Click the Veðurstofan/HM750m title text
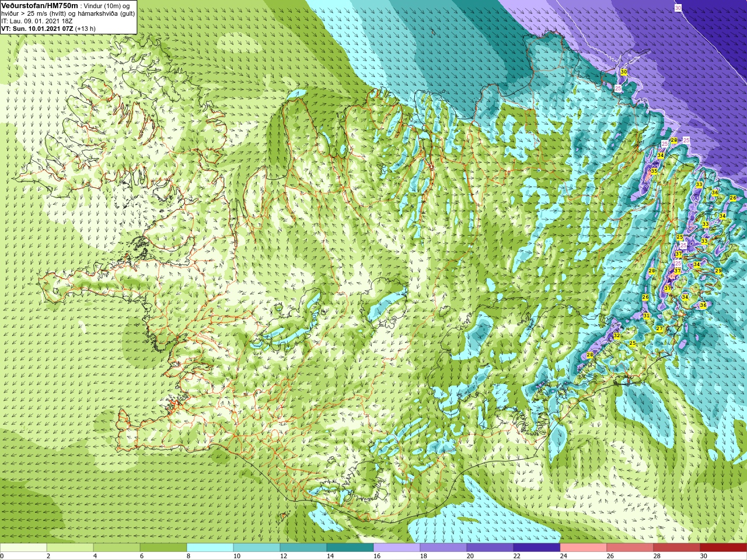The width and height of the screenshot is (747, 560). [39, 5]
